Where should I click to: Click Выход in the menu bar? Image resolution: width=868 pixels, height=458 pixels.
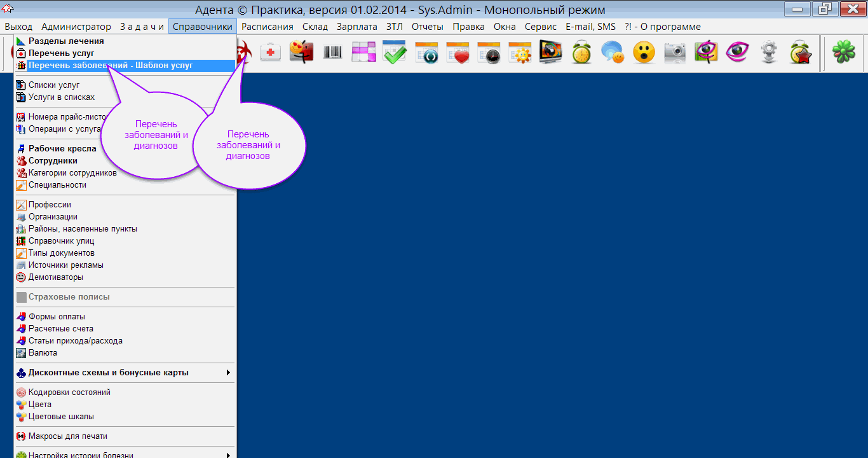point(18,27)
